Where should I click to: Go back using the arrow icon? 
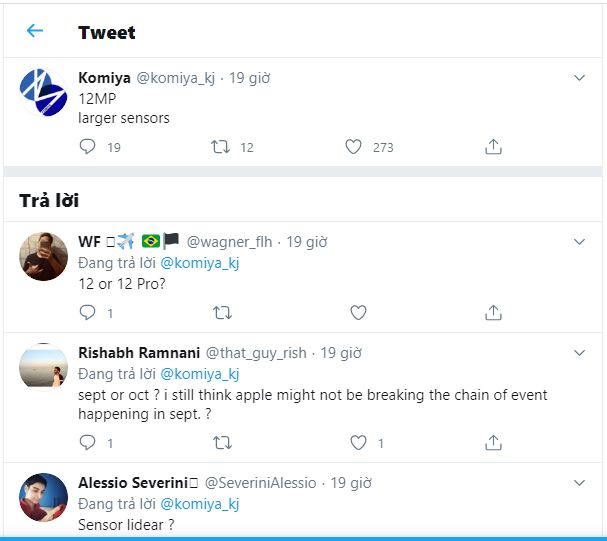coord(35,31)
